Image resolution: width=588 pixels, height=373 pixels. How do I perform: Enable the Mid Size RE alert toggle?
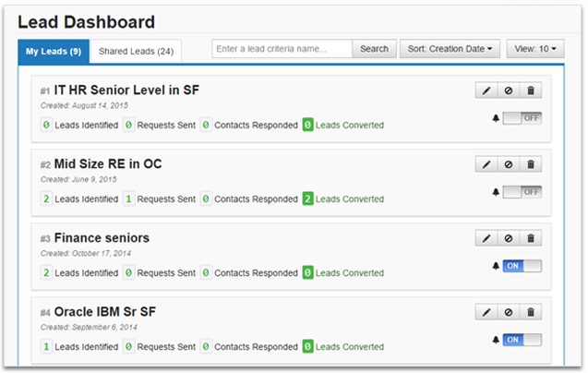click(522, 192)
